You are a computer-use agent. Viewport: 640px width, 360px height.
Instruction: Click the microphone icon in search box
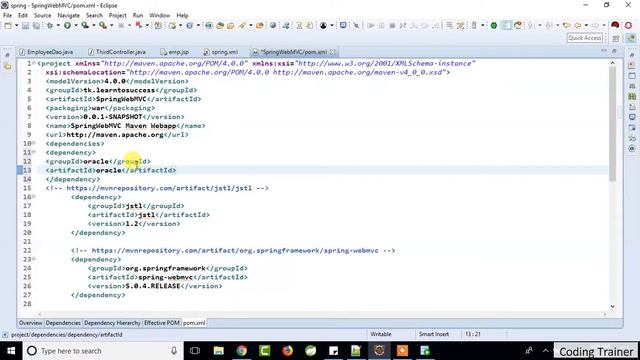(x=174, y=351)
